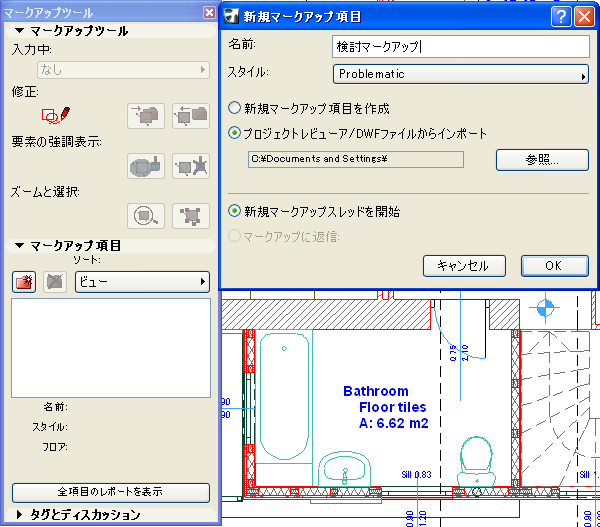Viewport: 600px width, 527px height.
Task: Click the キャンセル button
Action: pos(464,266)
